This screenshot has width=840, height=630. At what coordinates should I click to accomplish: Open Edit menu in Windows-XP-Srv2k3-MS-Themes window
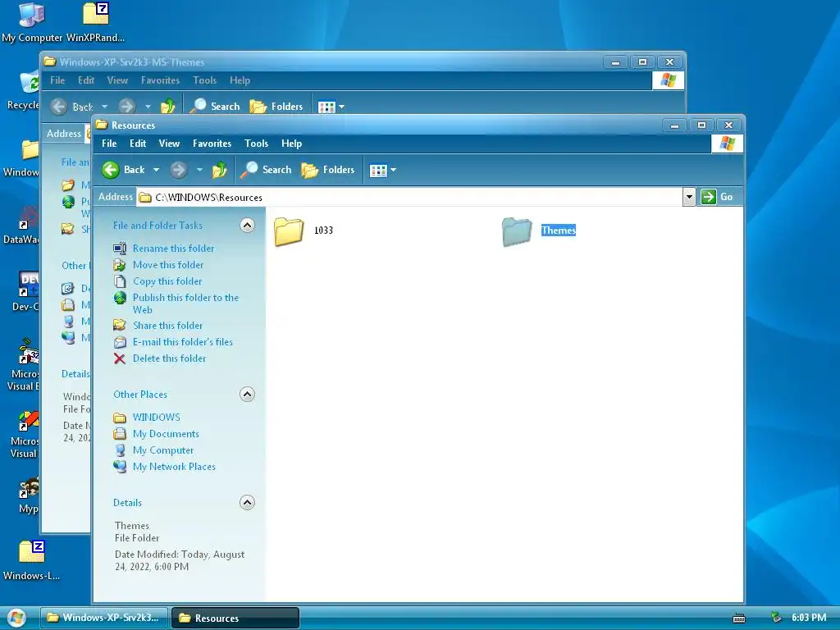[x=85, y=80]
